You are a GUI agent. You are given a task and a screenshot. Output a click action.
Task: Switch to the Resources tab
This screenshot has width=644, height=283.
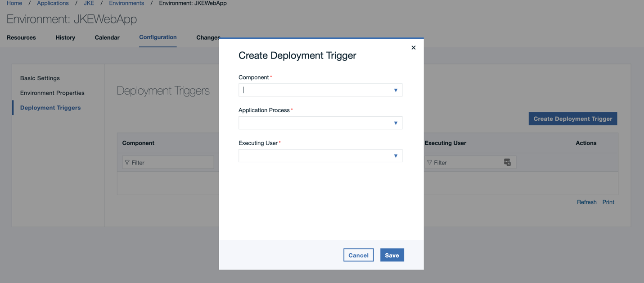21,37
